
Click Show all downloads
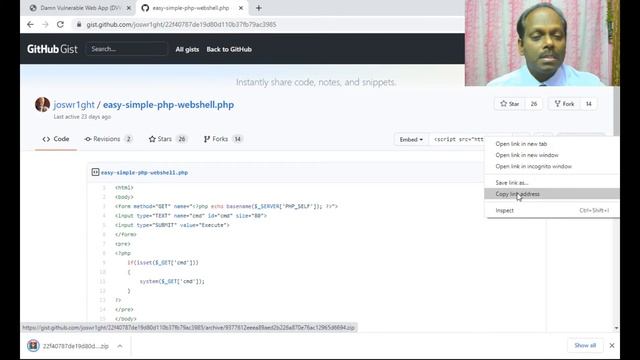585,345
